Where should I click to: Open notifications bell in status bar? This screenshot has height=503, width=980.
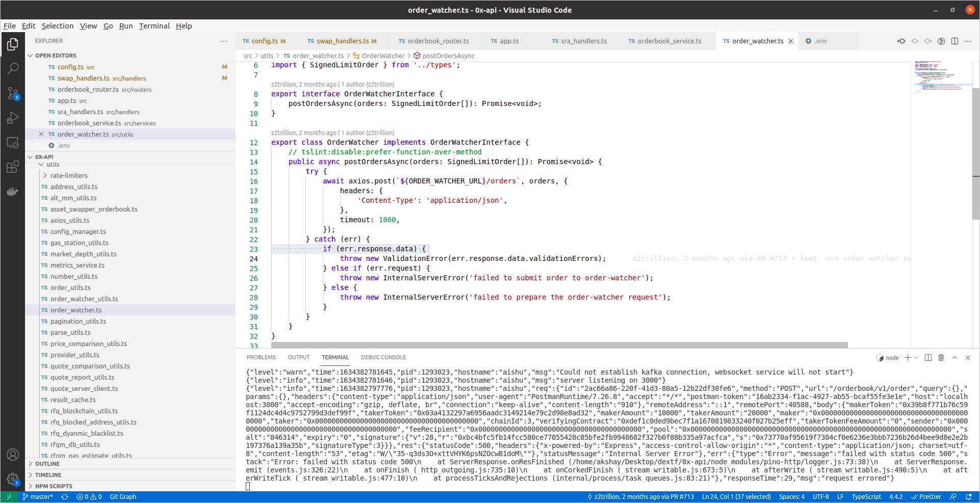[969, 497]
